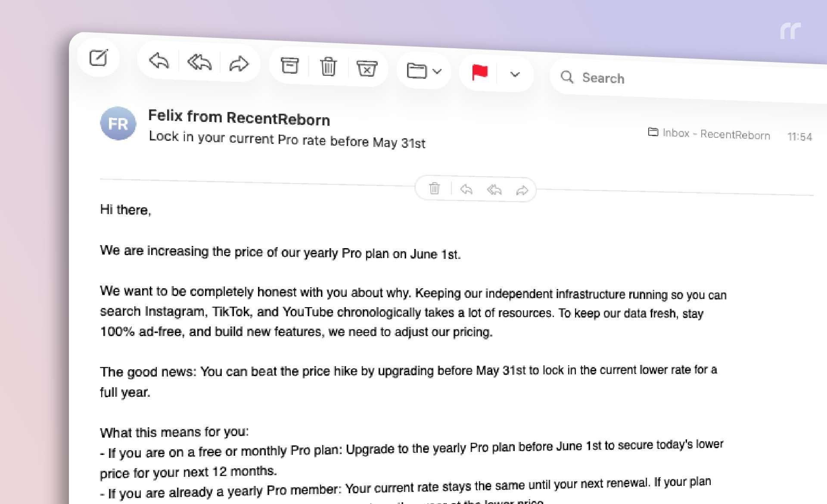Click "What this means for you:" line
The image size is (827, 504).
coord(174,432)
